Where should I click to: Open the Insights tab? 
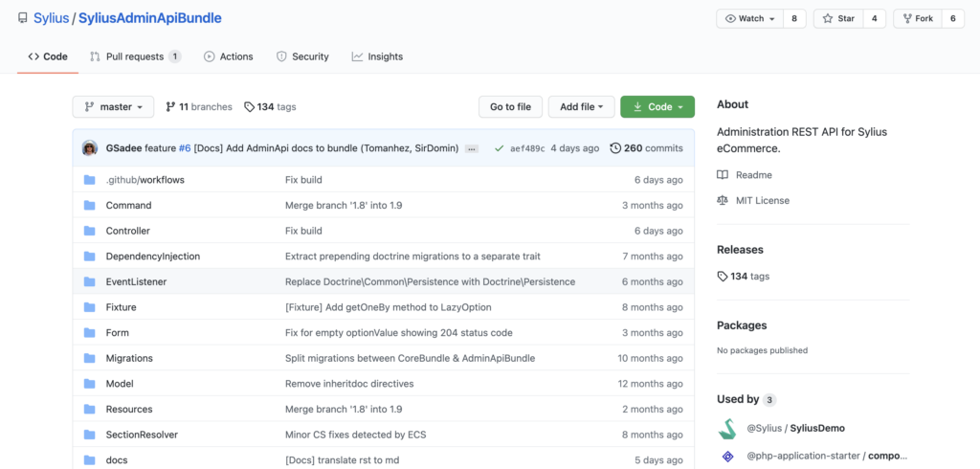377,56
